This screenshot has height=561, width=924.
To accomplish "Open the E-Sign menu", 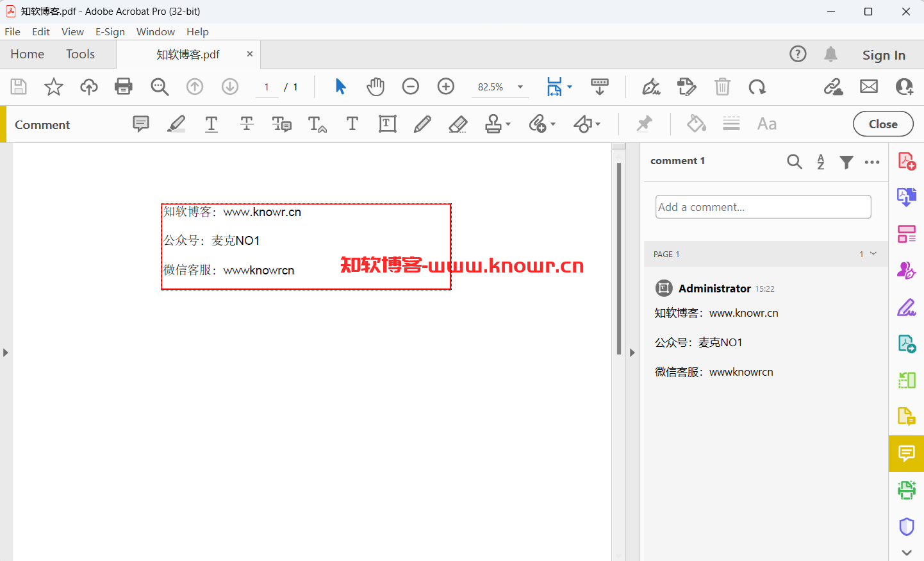I will click(110, 31).
